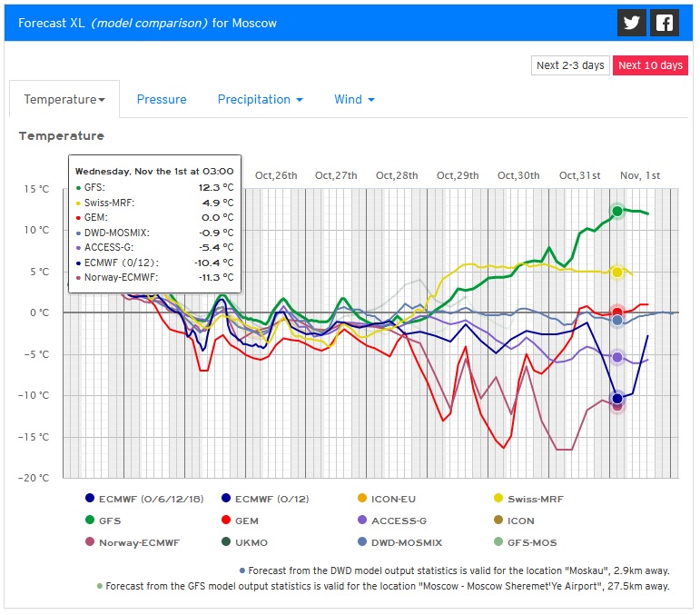Viewport: 700px width, 615px height.
Task: Open the Precipitation tab dropdown
Action: pos(261,99)
